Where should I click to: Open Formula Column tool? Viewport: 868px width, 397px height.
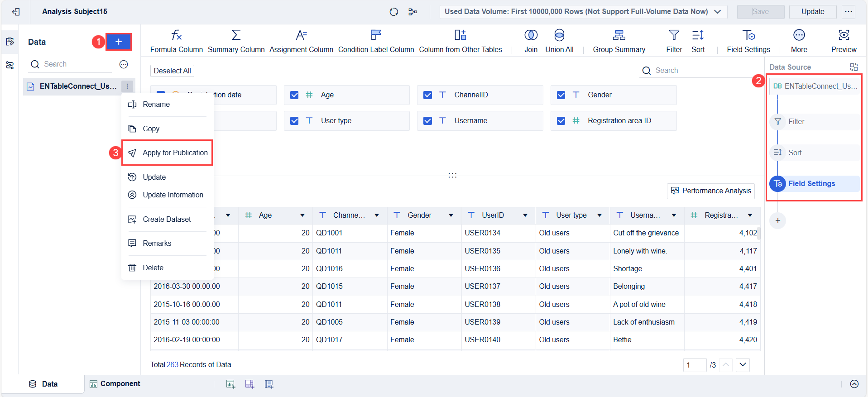177,41
